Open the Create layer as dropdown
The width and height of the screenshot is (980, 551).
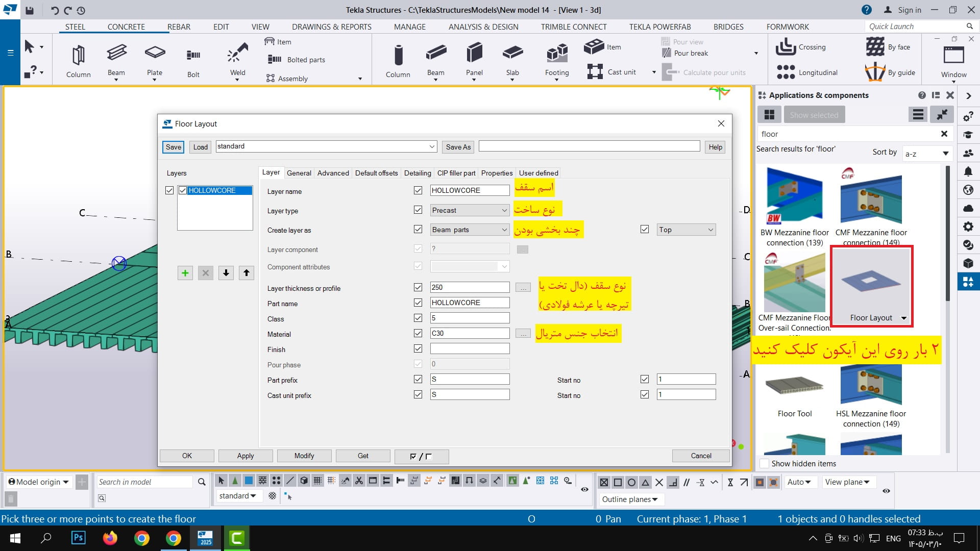pyautogui.click(x=470, y=230)
